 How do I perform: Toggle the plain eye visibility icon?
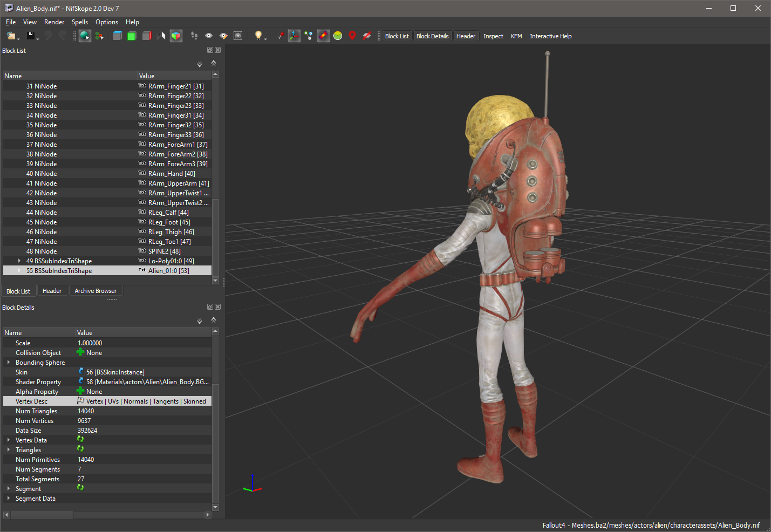coord(209,36)
